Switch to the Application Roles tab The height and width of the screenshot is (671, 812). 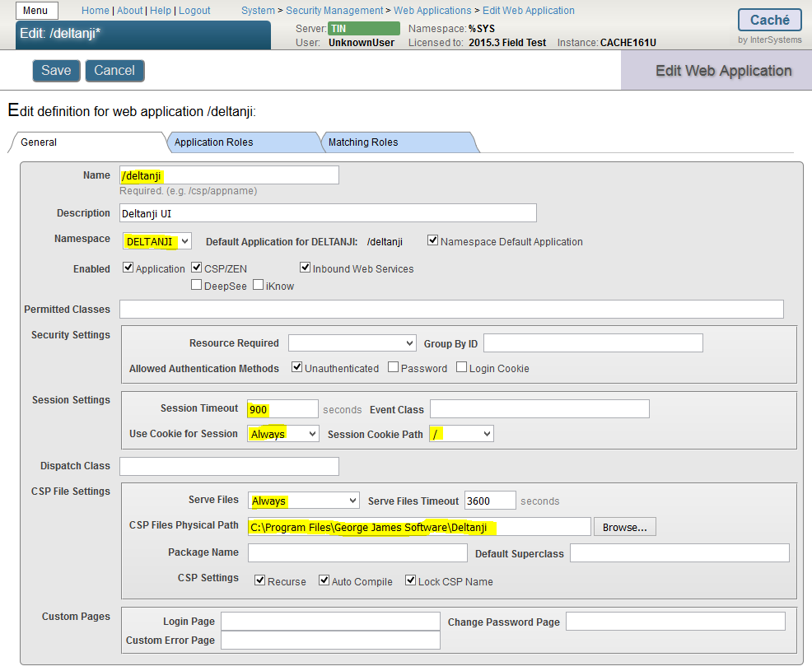pyautogui.click(x=214, y=142)
